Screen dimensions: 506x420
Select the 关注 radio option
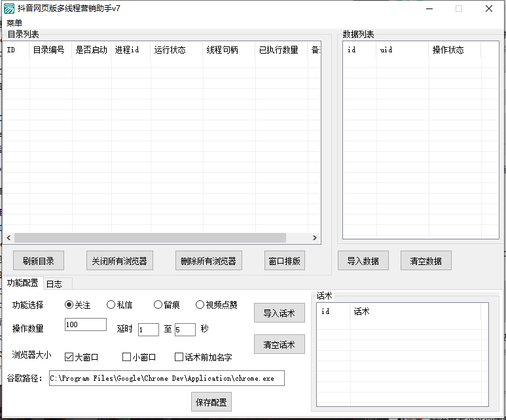click(x=69, y=305)
